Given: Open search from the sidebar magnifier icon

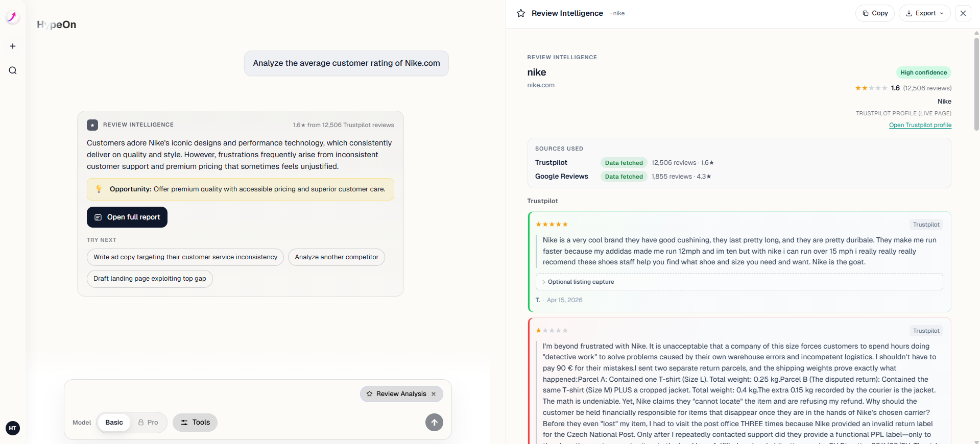Looking at the screenshot, I should click(x=13, y=70).
